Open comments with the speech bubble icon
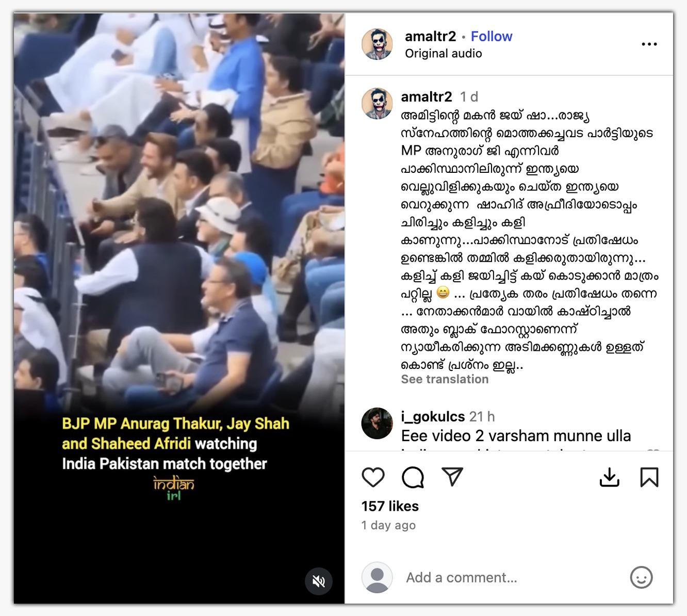The width and height of the screenshot is (687, 616). pyautogui.click(x=413, y=477)
